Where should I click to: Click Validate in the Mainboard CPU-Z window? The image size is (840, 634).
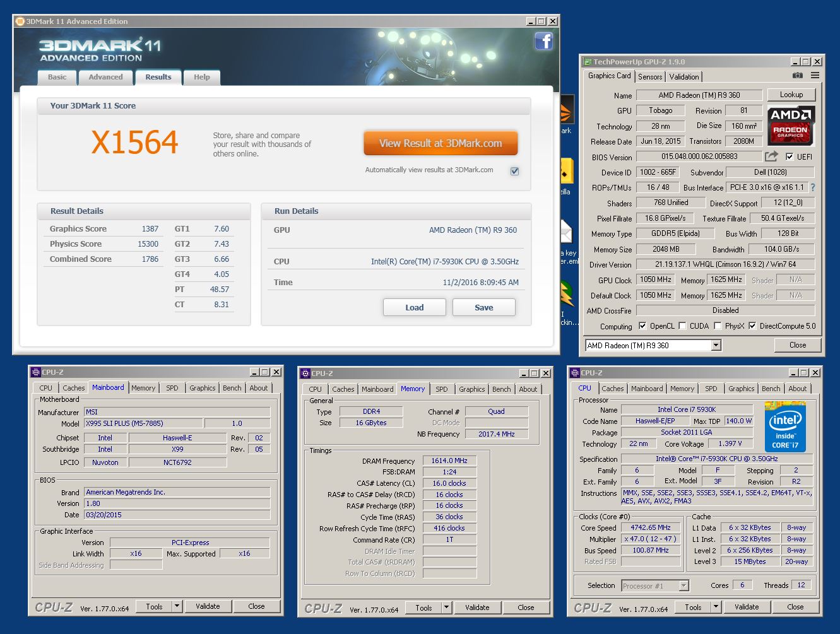[x=208, y=606]
